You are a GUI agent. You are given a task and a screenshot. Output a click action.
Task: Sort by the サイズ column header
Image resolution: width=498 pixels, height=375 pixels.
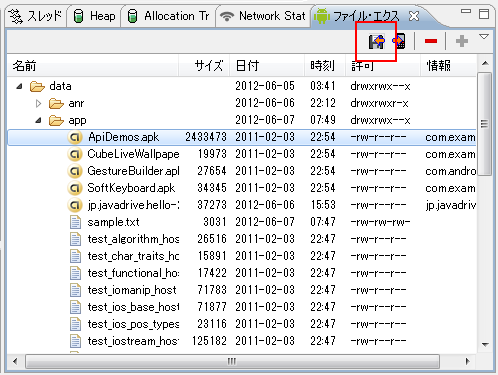point(204,66)
